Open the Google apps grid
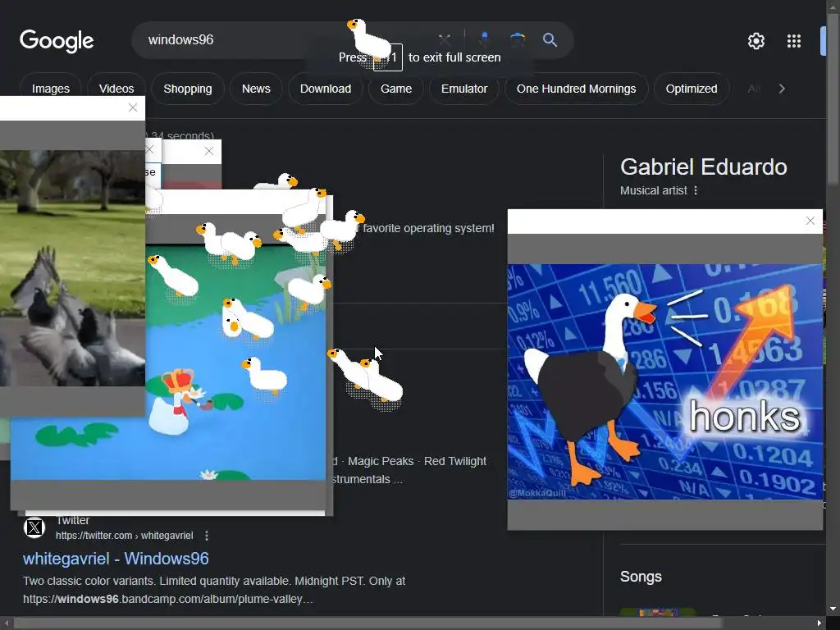840x630 pixels. click(794, 41)
